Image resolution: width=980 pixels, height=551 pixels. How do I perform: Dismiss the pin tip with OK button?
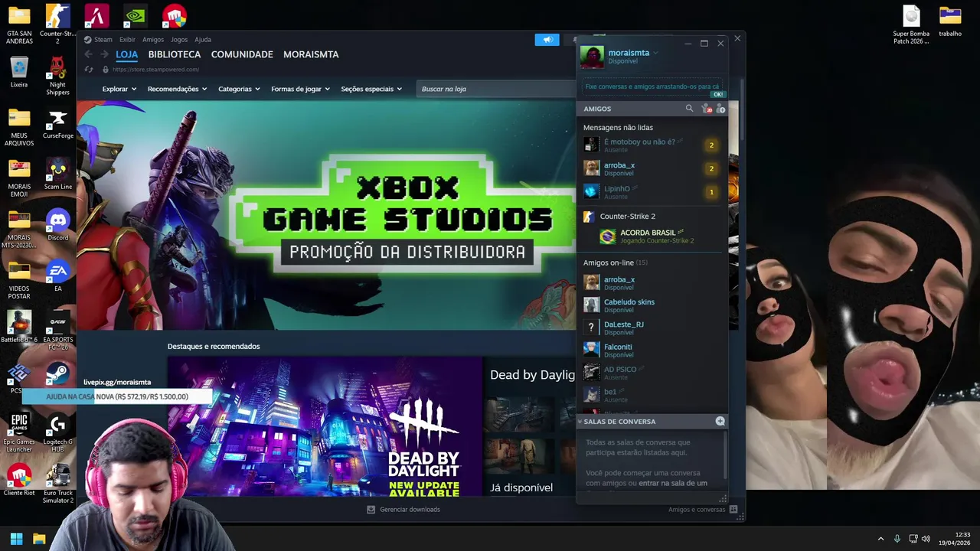tap(718, 94)
